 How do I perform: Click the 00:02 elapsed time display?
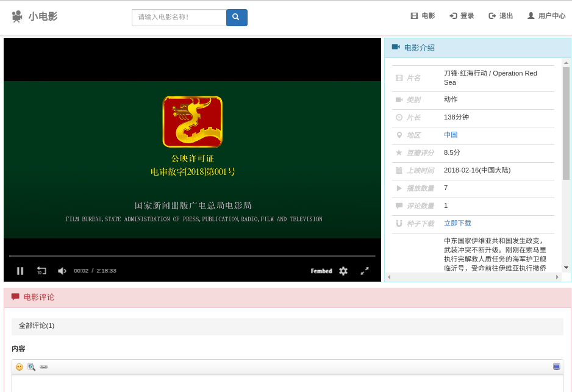[x=81, y=271]
